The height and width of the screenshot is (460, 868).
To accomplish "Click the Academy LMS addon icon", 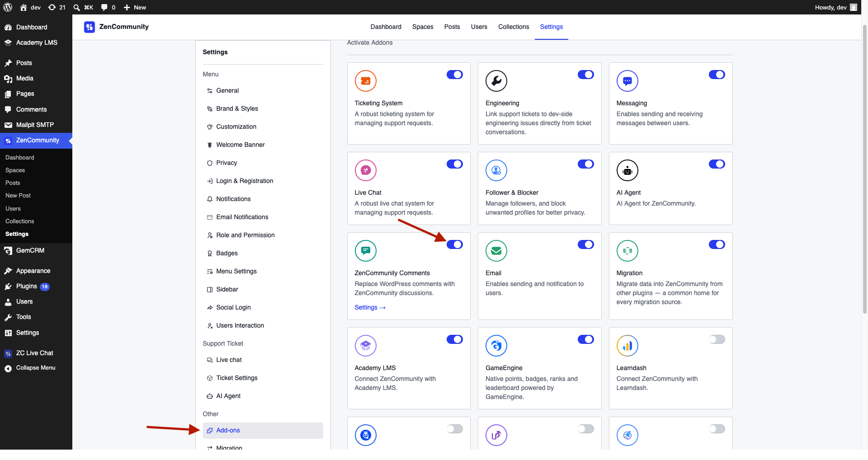I will (366, 346).
